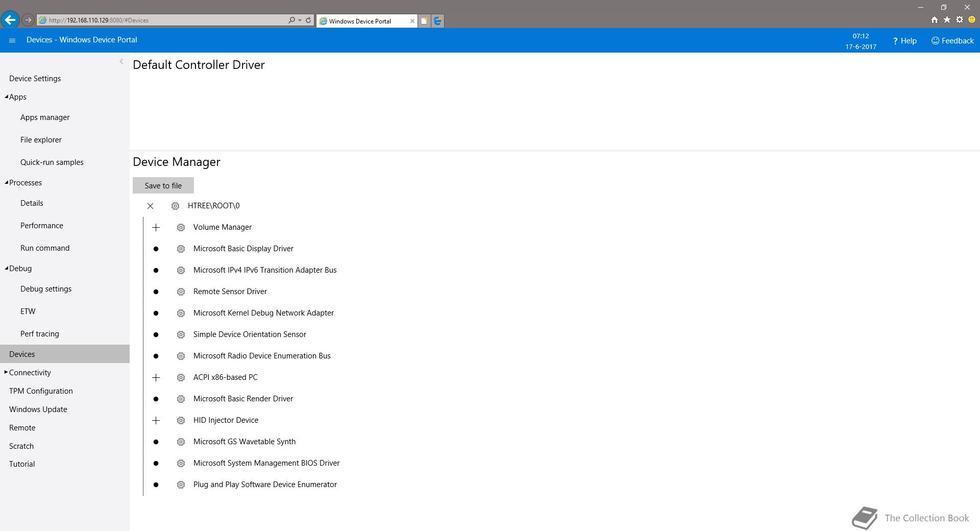Open Apps manager page
Image resolution: width=980 pixels, height=531 pixels.
pos(45,117)
